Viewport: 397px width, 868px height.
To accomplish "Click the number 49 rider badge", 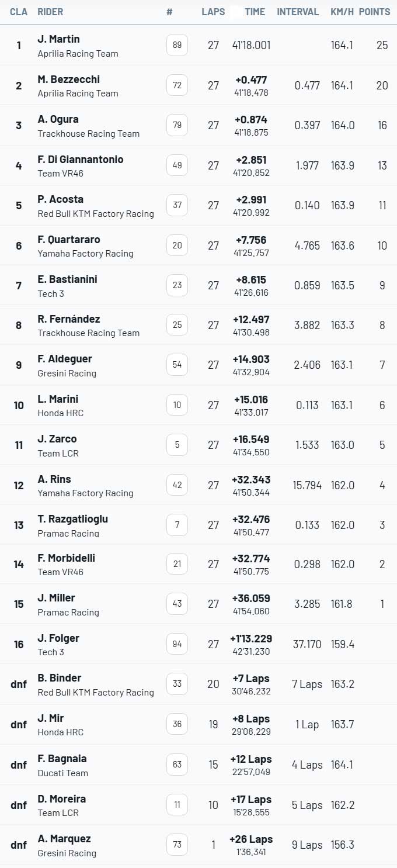I will click(x=177, y=165).
